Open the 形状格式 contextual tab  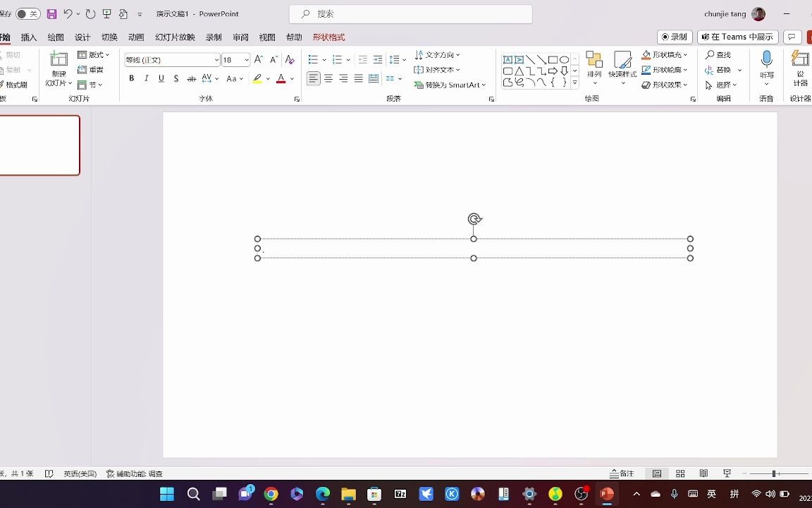click(x=328, y=37)
